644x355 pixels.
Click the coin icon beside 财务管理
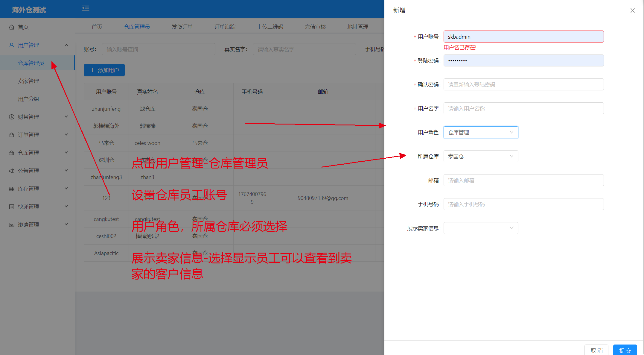click(12, 117)
